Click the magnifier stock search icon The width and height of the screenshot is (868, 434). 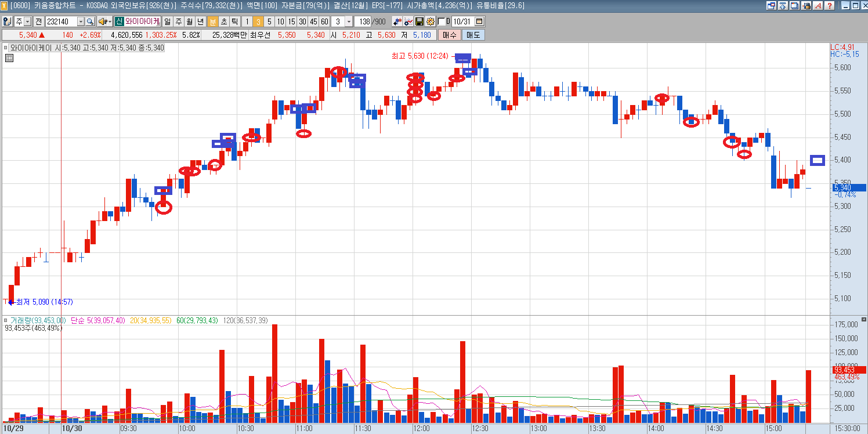coord(90,21)
